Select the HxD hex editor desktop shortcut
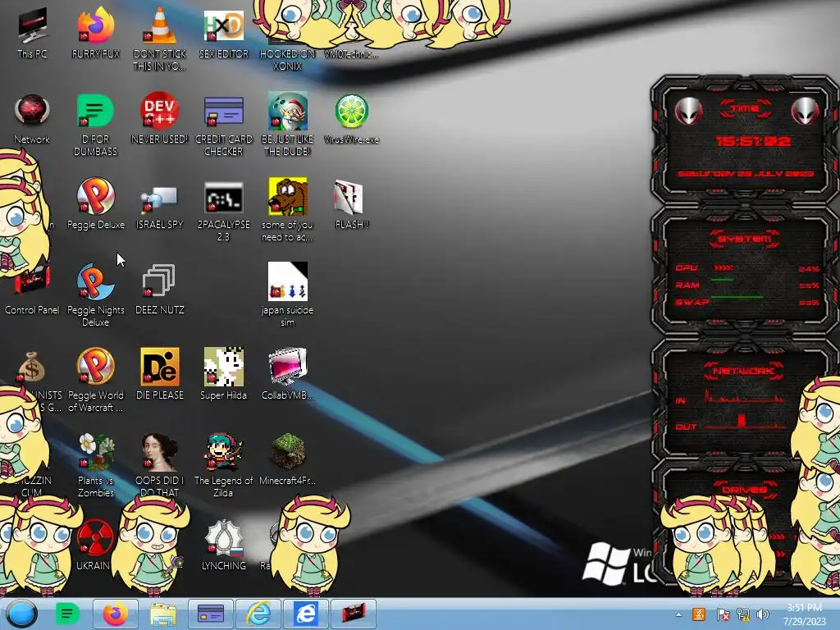Image resolution: width=840 pixels, height=630 pixels. coord(223,33)
